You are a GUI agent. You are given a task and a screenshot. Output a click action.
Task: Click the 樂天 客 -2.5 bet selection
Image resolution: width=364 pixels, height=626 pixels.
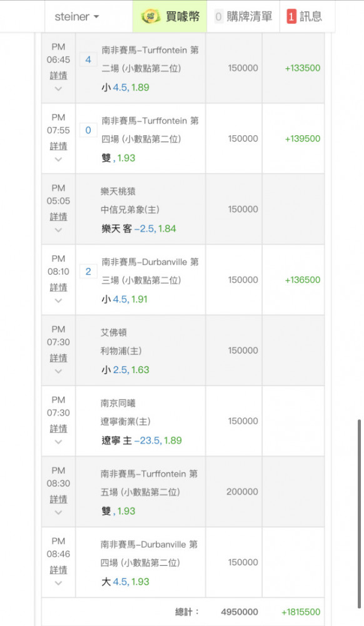138,228
